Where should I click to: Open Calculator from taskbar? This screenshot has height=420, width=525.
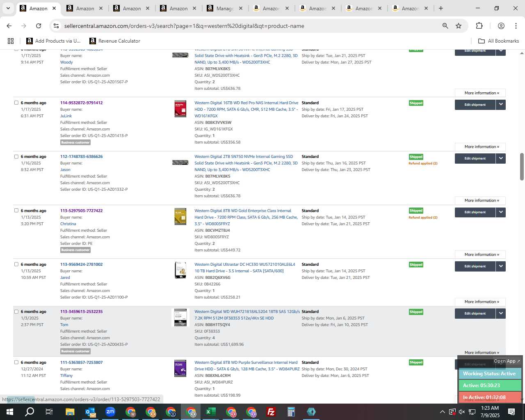click(x=291, y=412)
